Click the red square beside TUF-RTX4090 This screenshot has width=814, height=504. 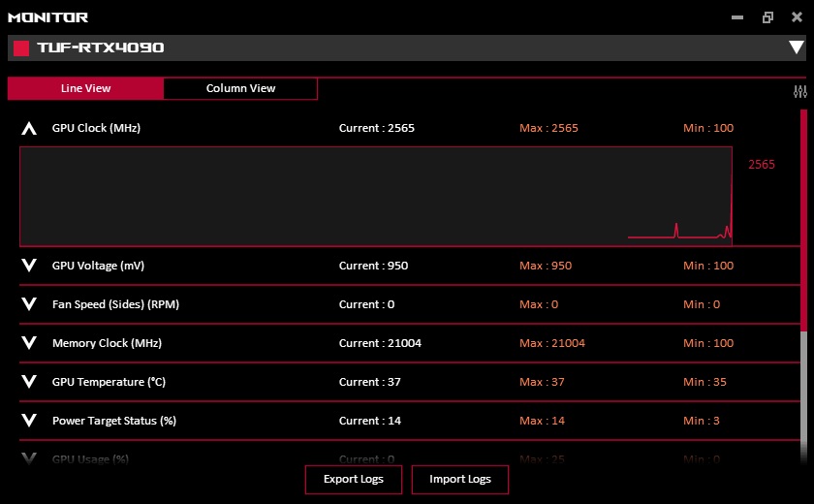coord(21,48)
